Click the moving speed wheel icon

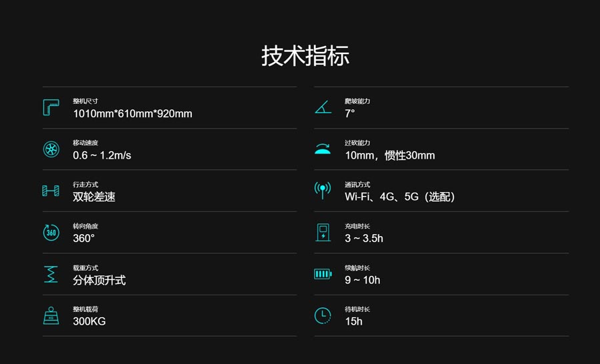51,149
